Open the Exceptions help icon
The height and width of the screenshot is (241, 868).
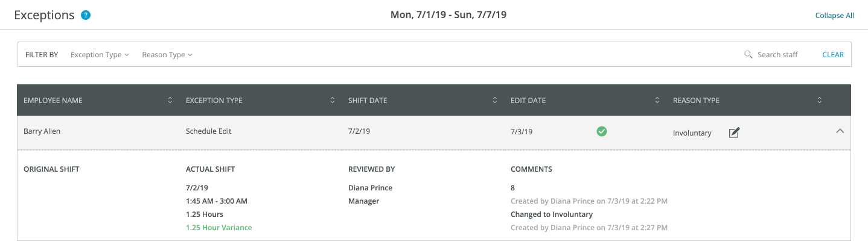click(x=86, y=15)
